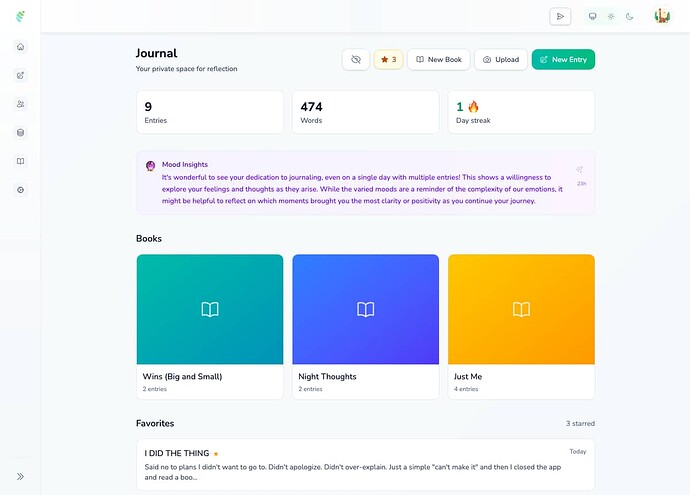Open the book icon in sidebar
Viewport: 690px width, 495px height.
[x=20, y=161]
